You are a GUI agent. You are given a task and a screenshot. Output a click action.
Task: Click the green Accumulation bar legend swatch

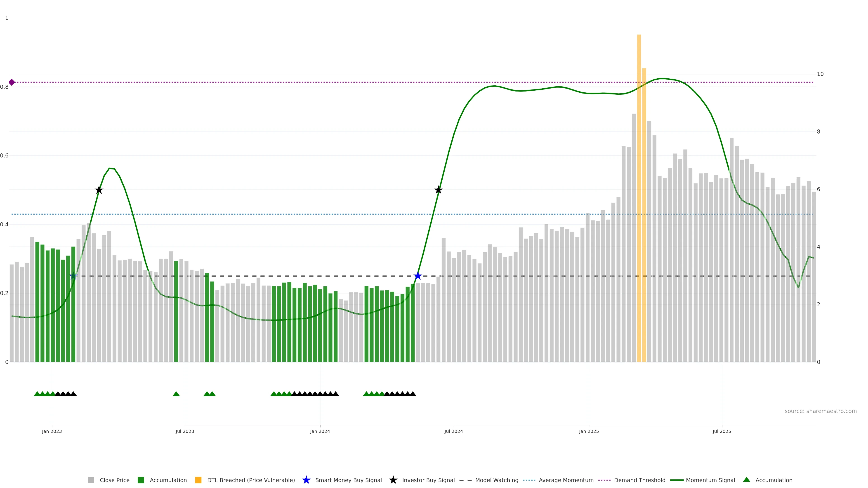141,480
